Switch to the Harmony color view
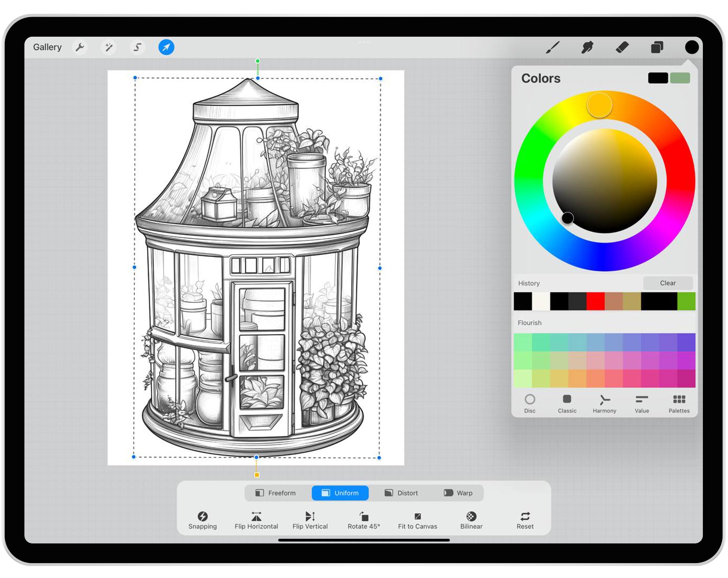This screenshot has height=578, width=728. point(604,404)
